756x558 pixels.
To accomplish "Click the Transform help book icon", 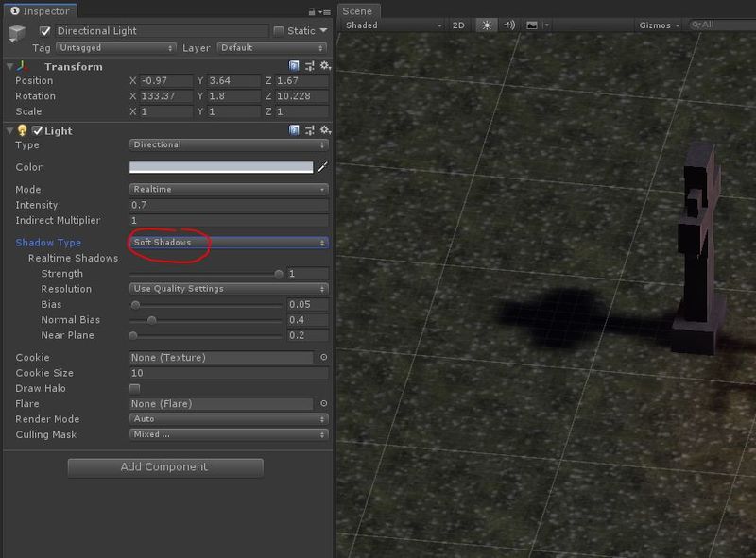I will [x=294, y=66].
